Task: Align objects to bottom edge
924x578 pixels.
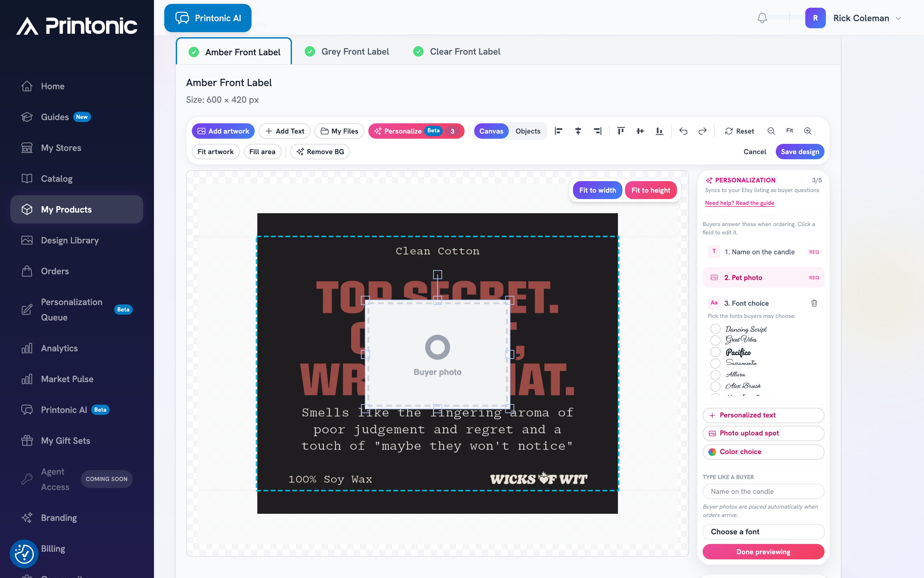Action: pyautogui.click(x=659, y=131)
